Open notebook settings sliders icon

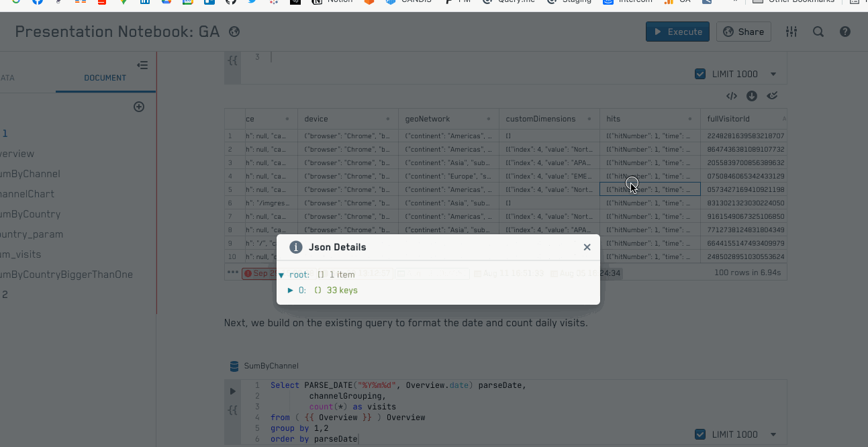pyautogui.click(x=791, y=32)
